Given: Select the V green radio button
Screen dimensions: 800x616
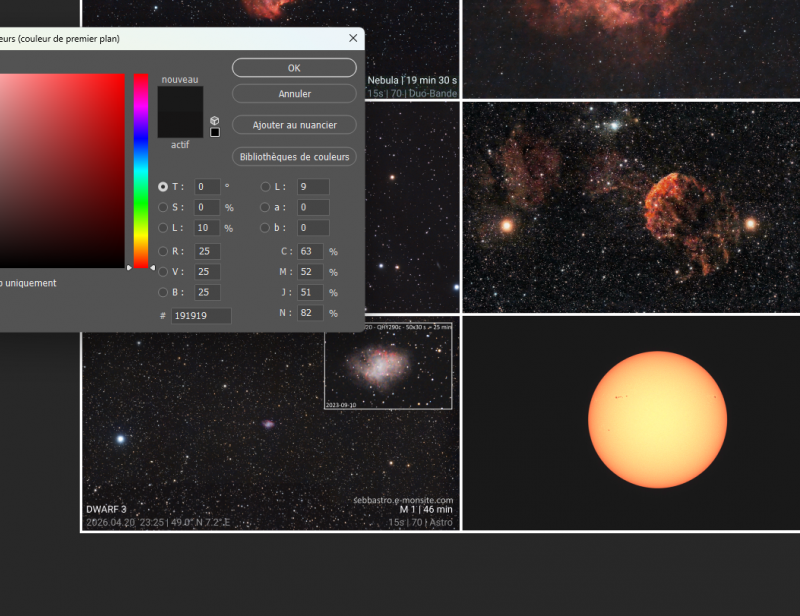Looking at the screenshot, I should [x=163, y=272].
